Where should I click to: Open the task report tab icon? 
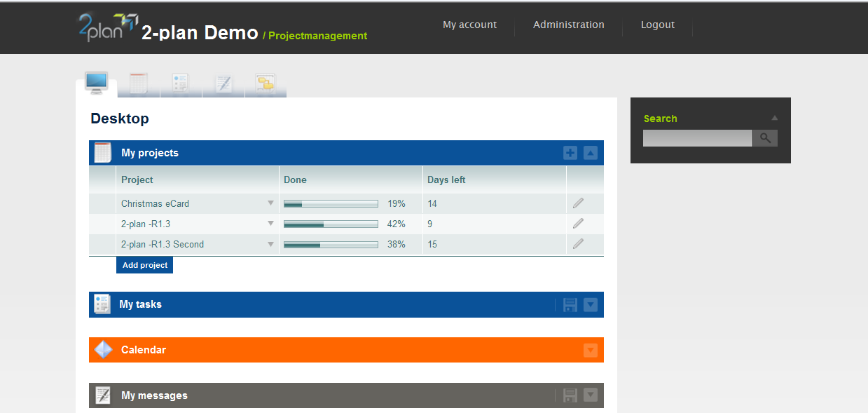pyautogui.click(x=180, y=82)
